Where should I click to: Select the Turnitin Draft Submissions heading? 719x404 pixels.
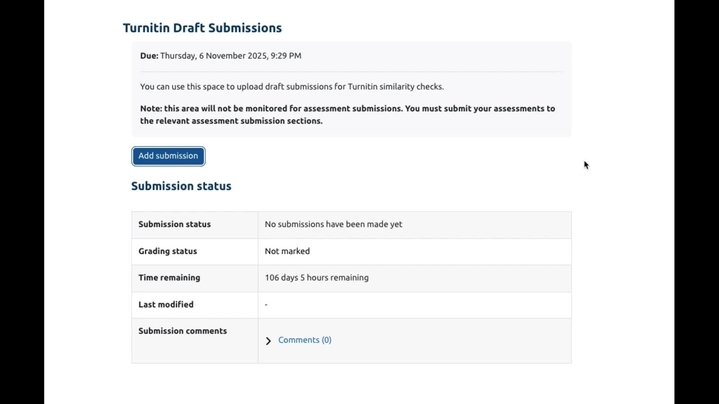(202, 28)
